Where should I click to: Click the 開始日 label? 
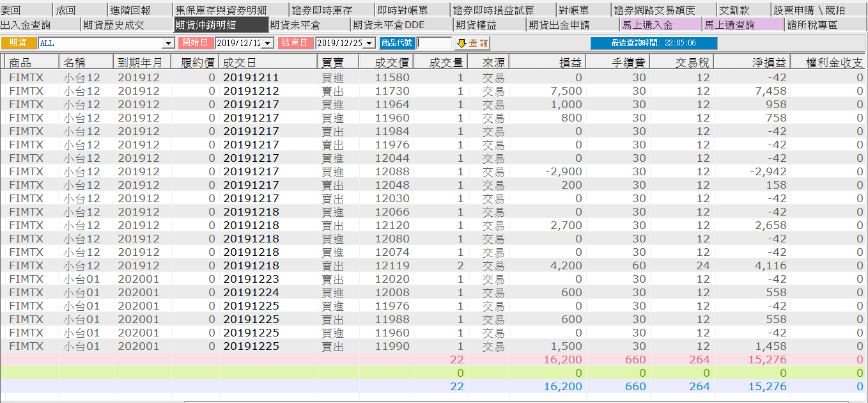(196, 43)
